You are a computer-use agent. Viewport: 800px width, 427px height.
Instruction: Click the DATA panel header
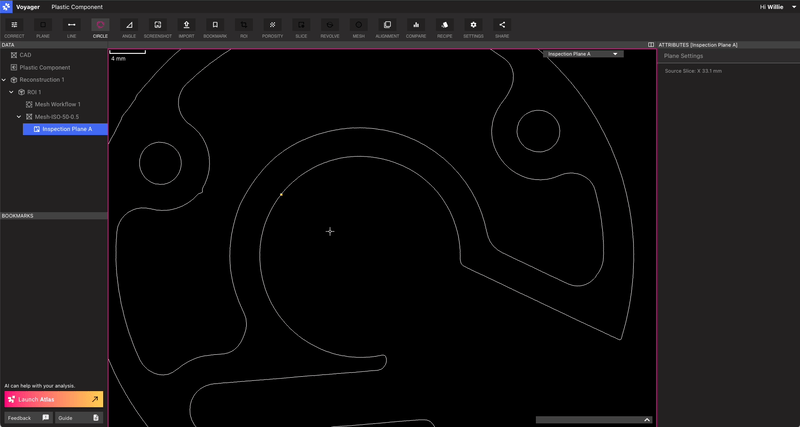[54, 45]
